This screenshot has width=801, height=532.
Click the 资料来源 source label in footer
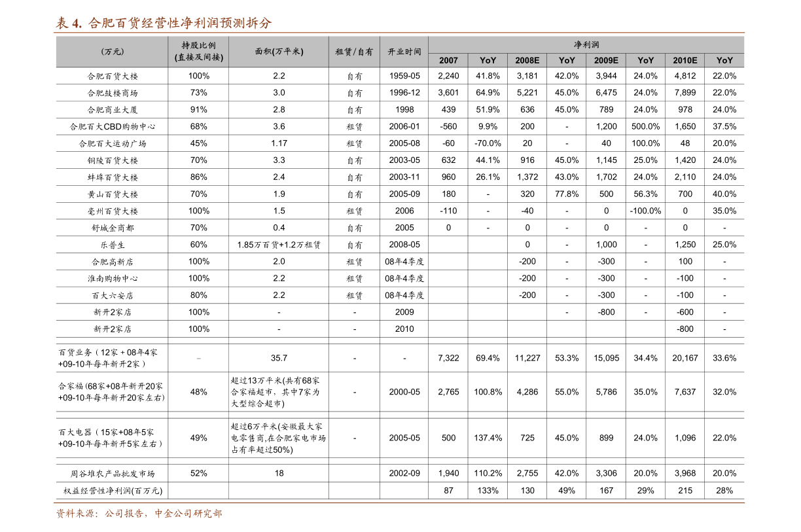click(76, 514)
